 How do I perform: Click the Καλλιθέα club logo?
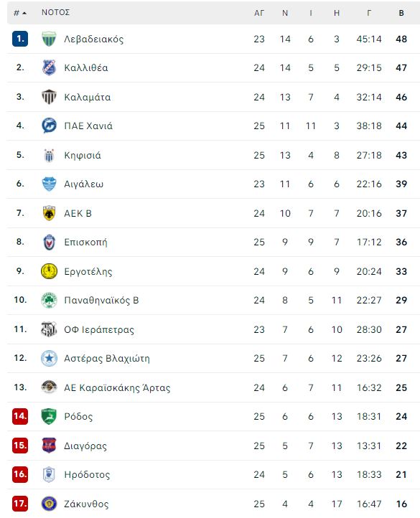coord(49,67)
